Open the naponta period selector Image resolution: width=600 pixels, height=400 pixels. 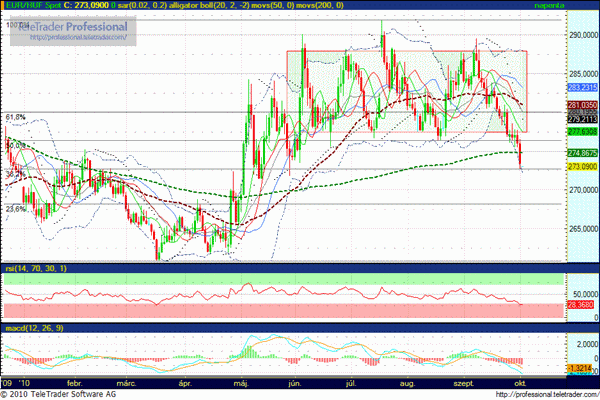576,5
